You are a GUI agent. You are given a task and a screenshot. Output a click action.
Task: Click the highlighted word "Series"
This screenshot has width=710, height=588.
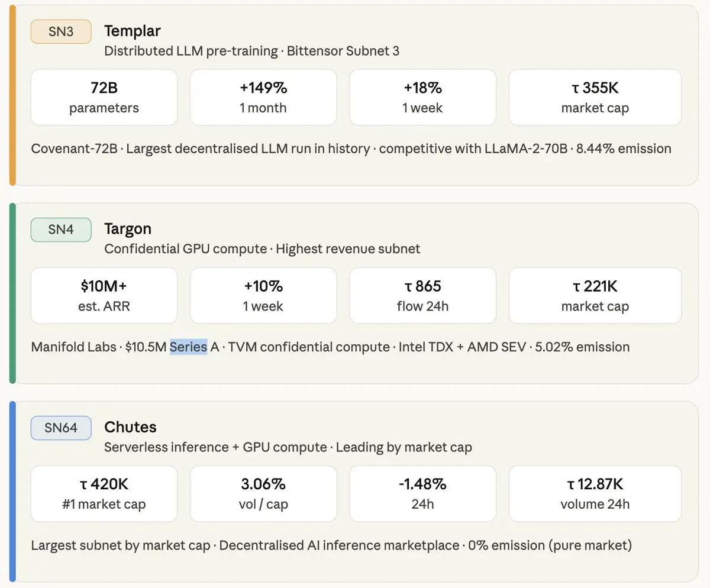pyautogui.click(x=188, y=347)
